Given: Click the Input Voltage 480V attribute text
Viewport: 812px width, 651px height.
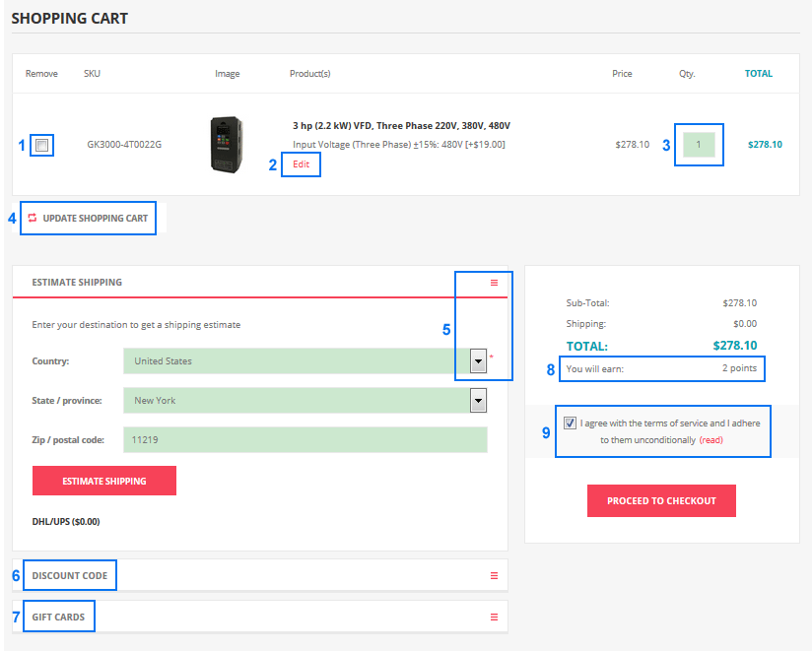Looking at the screenshot, I should pos(399,145).
